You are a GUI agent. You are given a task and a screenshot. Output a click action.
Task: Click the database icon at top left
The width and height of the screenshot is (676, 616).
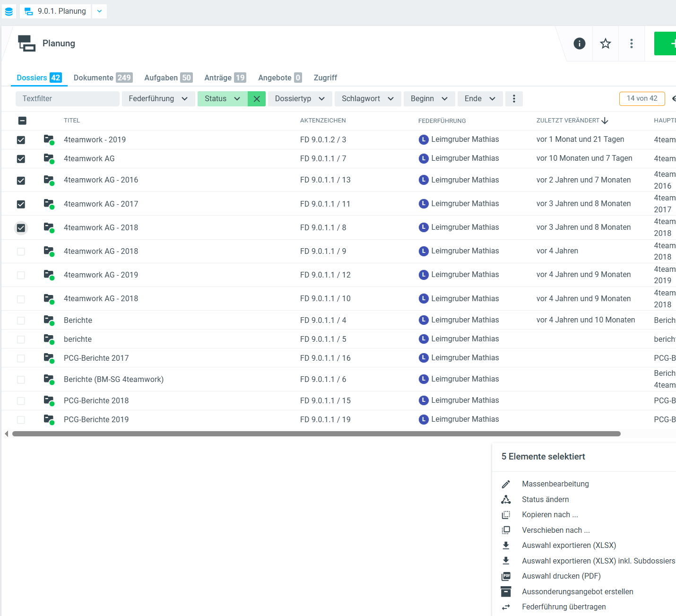pos(9,11)
